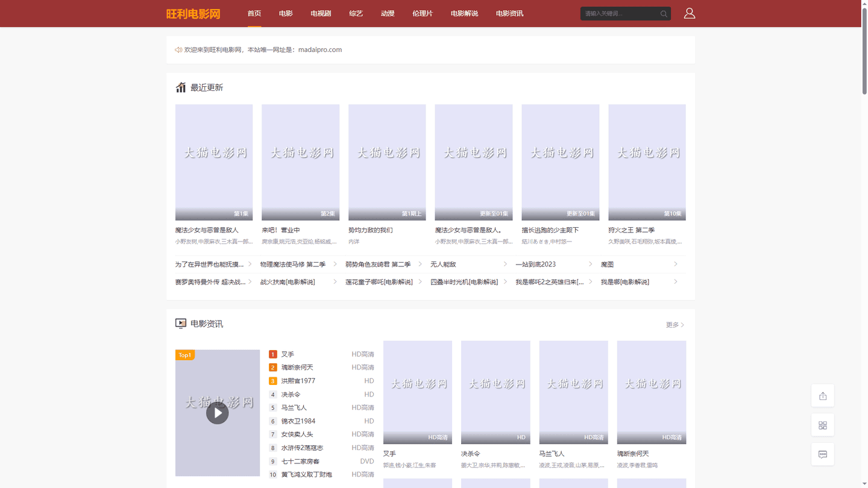Open 魔法少女与恶曾是敌人 第1集 poster
Screen dimensions: 868x488
pyautogui.click(x=214, y=163)
